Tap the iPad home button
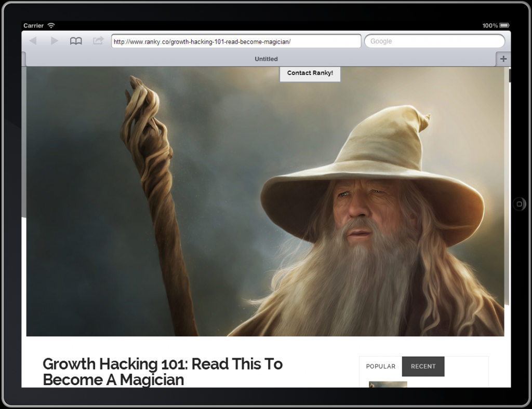The height and width of the screenshot is (409, 532). (x=519, y=204)
